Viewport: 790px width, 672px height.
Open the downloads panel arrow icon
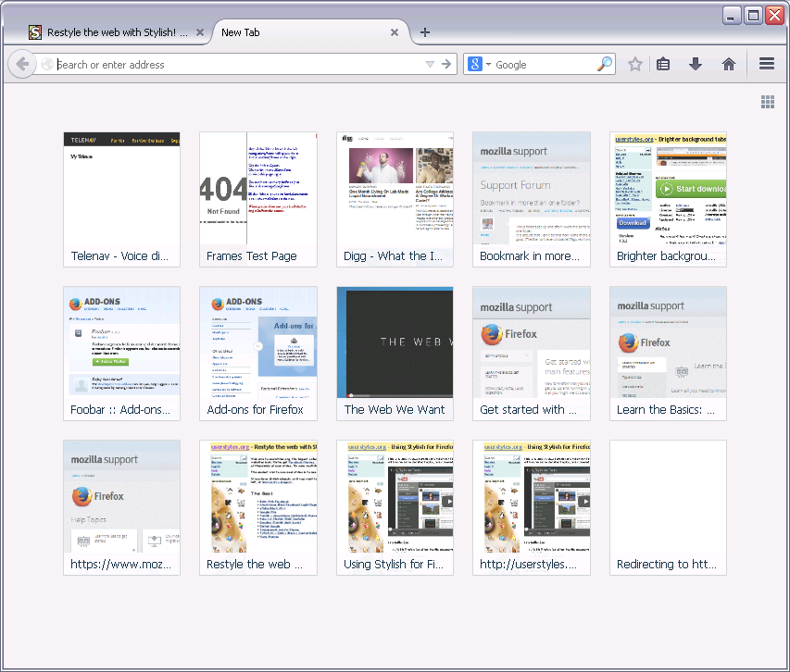[696, 63]
